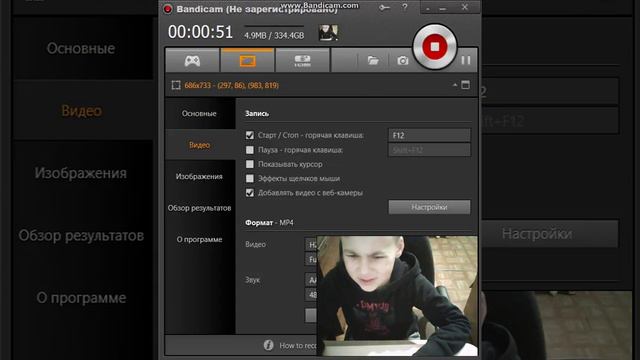The height and width of the screenshot is (360, 640).
Task: Open the output folder icon
Action: pyautogui.click(x=373, y=60)
